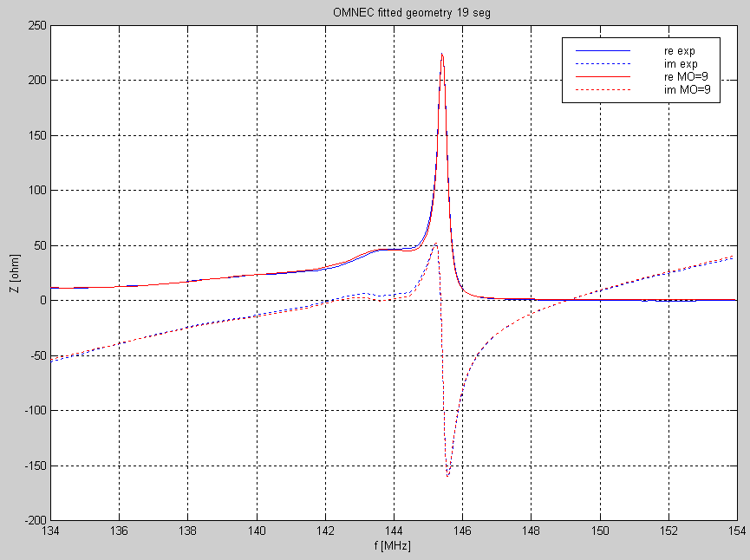The image size is (750, 560).
Task: Click the 'f [MHz]' x-axis label
Action: 393,545
